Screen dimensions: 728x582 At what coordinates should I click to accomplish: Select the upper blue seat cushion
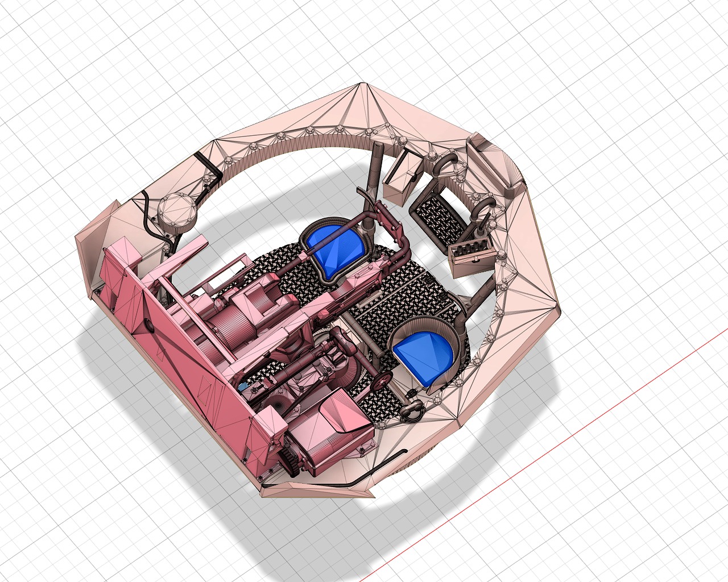pyautogui.click(x=334, y=246)
